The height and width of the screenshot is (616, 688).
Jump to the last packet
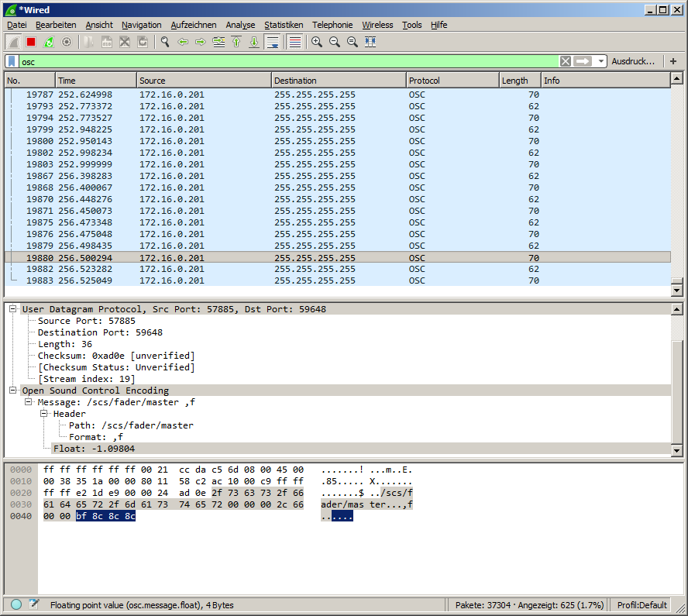point(254,42)
